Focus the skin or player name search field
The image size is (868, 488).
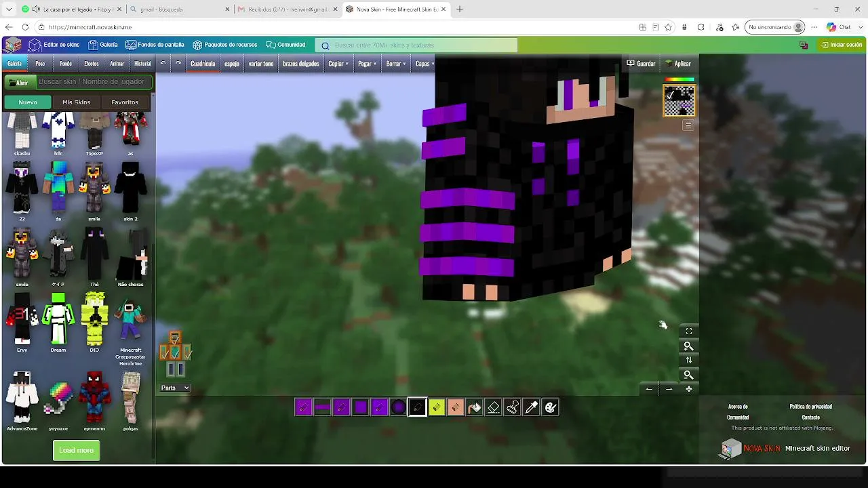tap(93, 82)
